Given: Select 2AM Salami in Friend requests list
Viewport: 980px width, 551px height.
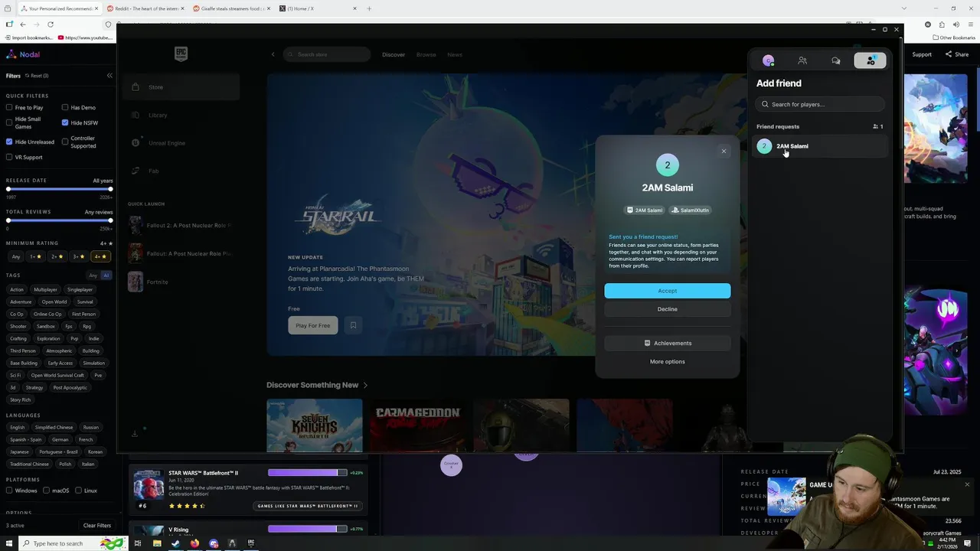Looking at the screenshot, I should pos(821,146).
